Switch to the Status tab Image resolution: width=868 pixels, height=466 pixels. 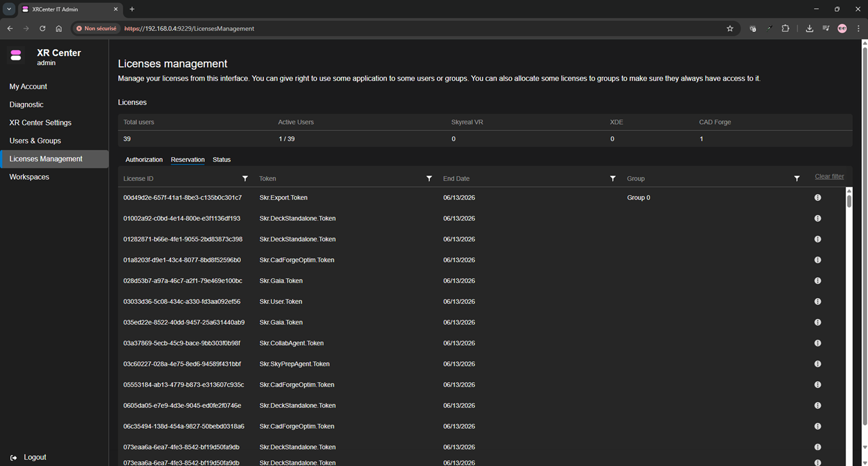pyautogui.click(x=221, y=160)
